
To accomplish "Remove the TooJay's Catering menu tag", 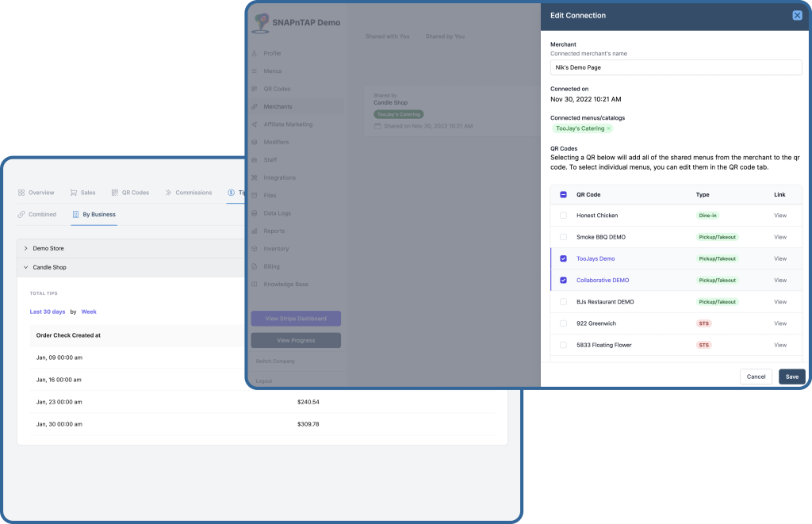I will pos(608,128).
